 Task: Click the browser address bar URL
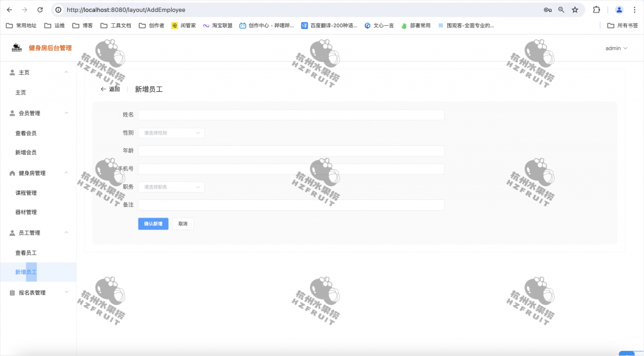click(126, 10)
